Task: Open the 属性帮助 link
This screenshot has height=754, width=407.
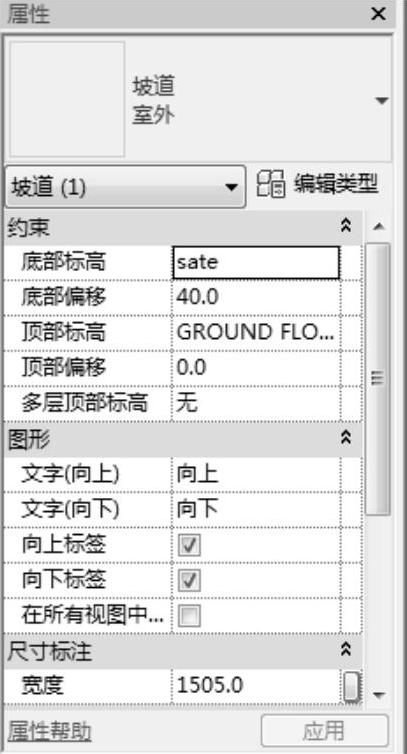Action: [50, 732]
